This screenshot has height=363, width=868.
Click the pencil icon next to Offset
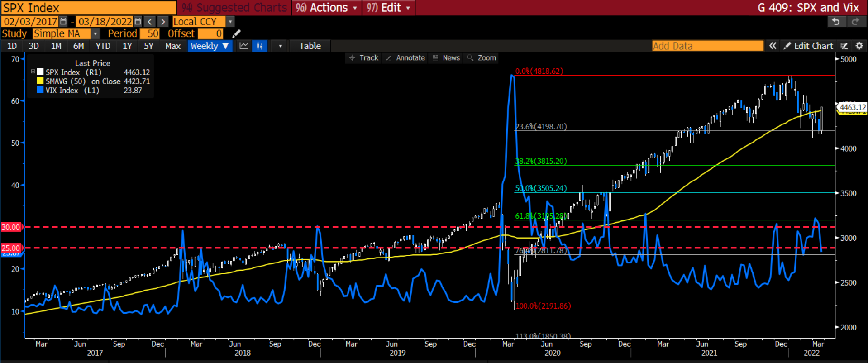[236, 33]
